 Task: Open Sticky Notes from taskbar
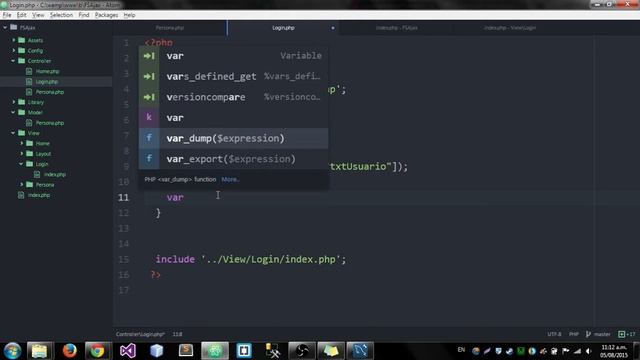pyautogui.click(x=331, y=351)
